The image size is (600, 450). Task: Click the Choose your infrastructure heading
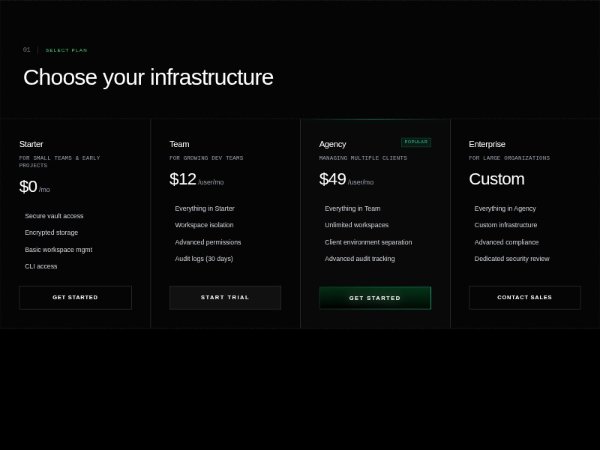tap(148, 78)
